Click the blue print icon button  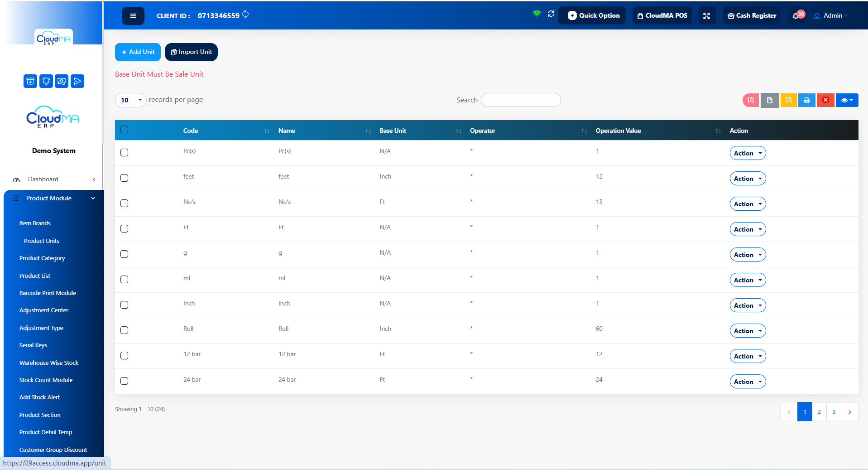(807, 100)
